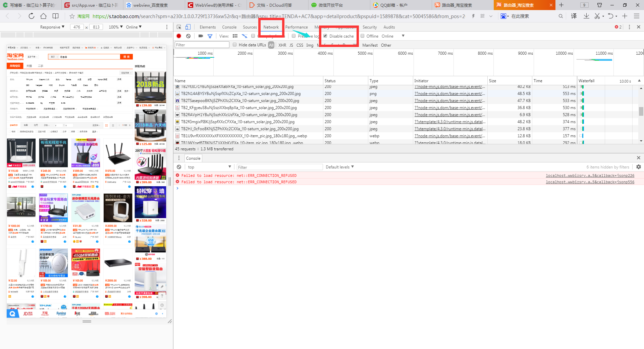Open network throttling Online dropdown arrow

pos(403,36)
